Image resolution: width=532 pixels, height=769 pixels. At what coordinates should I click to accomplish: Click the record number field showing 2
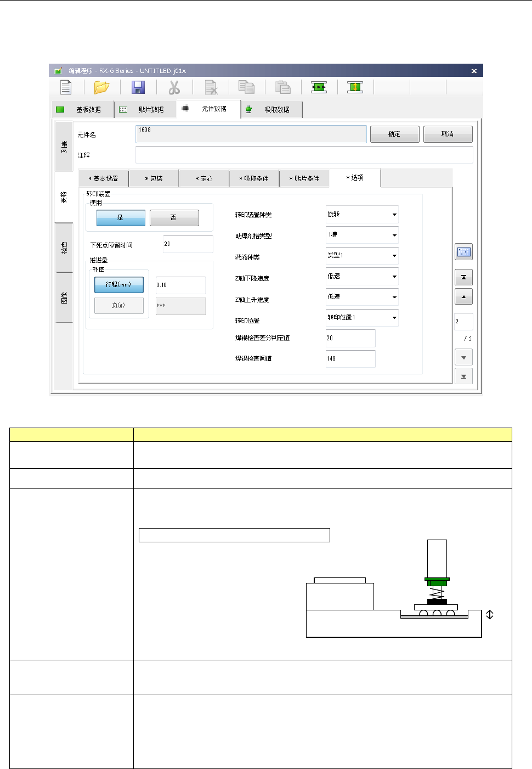(x=463, y=322)
